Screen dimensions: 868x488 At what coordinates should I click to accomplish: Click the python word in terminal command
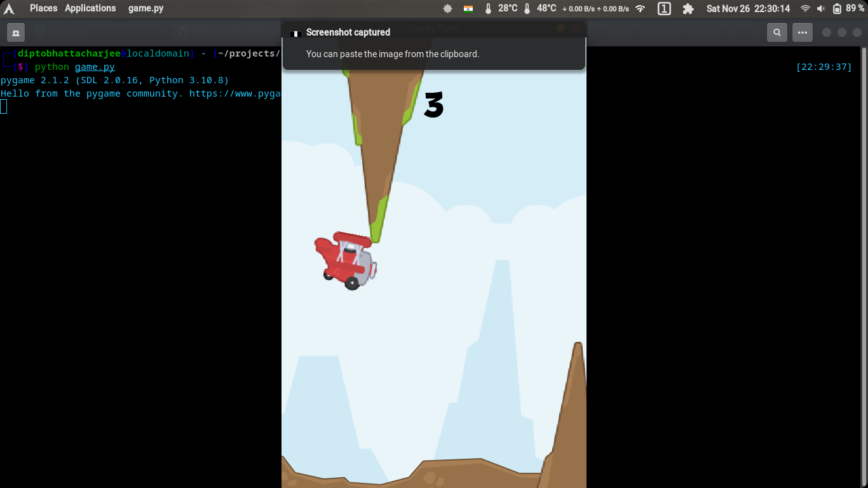tap(52, 67)
